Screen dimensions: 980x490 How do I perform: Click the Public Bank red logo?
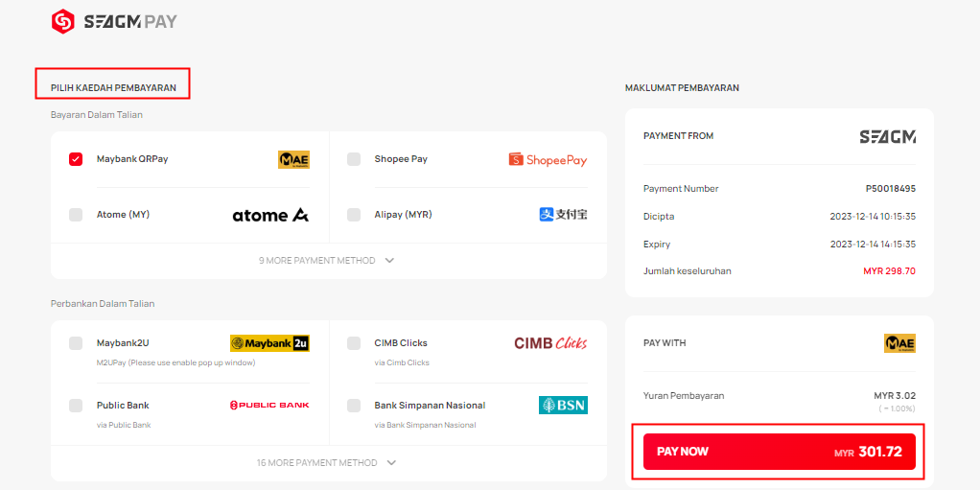point(269,405)
